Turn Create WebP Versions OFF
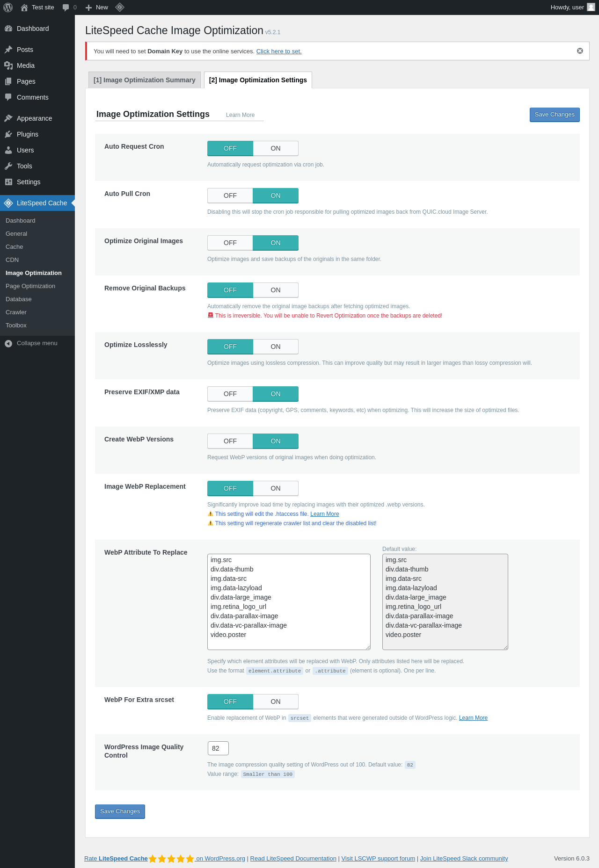 230,441
